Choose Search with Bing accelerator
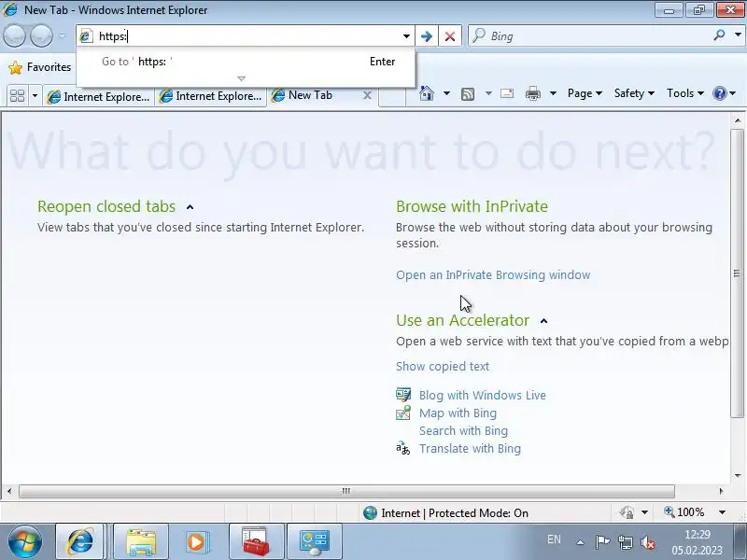This screenshot has height=560, width=747. point(463,430)
